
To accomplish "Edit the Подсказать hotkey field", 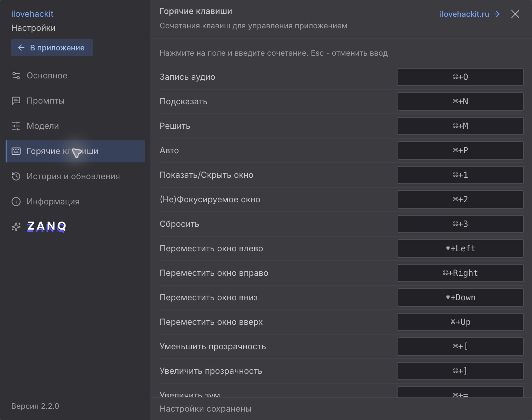I will tap(460, 101).
